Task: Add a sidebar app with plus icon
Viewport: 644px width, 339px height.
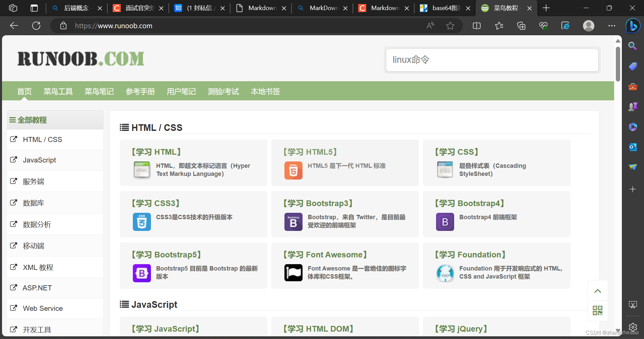Action: click(633, 189)
